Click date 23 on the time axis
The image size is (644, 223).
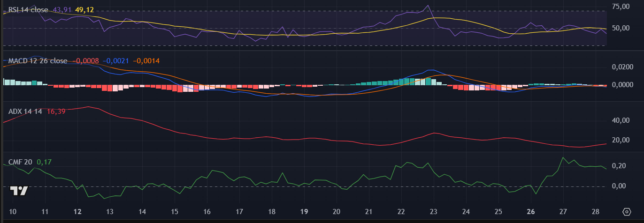(434, 211)
